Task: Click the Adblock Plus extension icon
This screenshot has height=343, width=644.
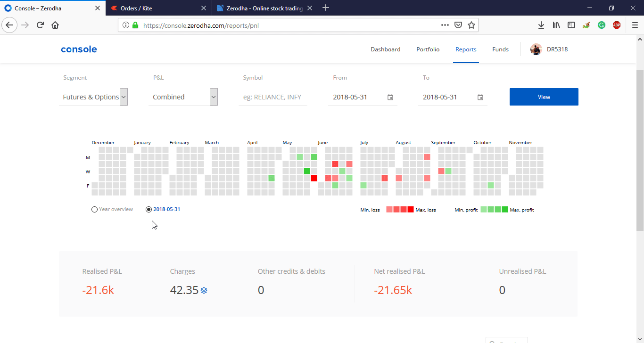Action: click(x=616, y=25)
